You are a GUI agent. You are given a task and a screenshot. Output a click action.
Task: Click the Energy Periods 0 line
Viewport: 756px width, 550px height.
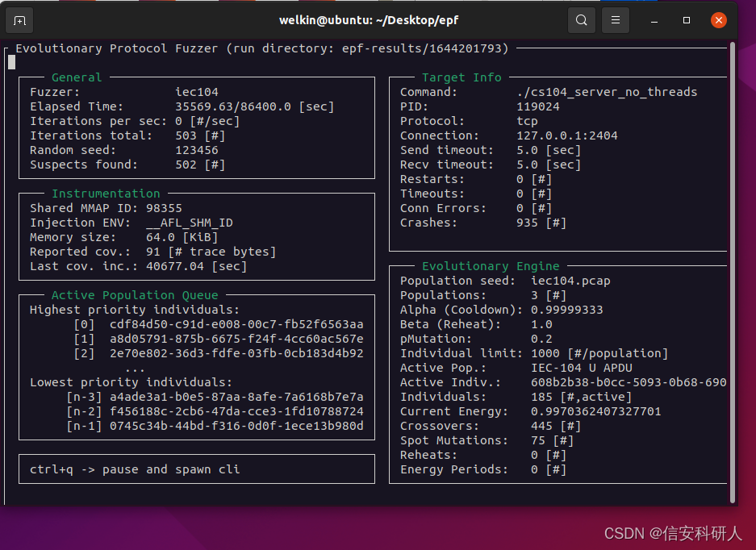tap(483, 469)
